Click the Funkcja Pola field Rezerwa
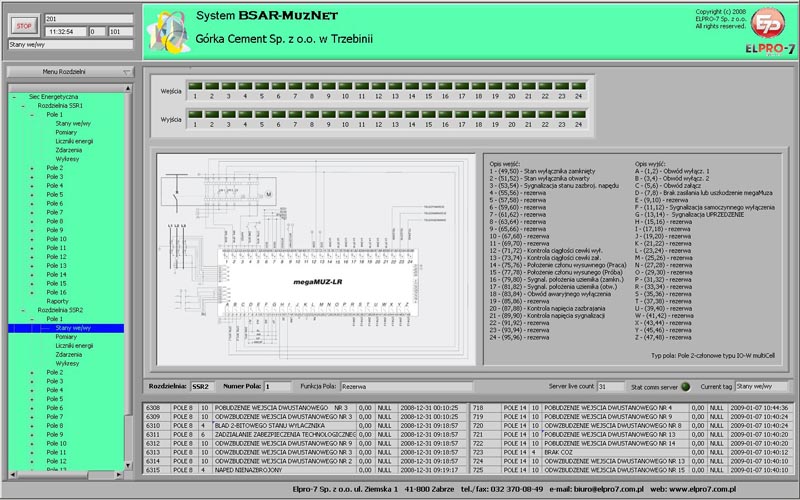Screen dimensions: 800x500 pos(407,387)
